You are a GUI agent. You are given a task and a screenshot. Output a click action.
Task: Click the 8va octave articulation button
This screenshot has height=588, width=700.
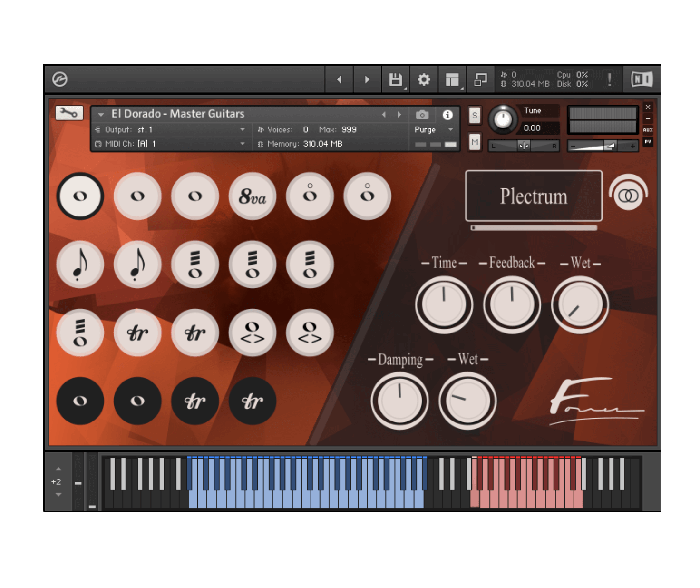click(x=252, y=196)
